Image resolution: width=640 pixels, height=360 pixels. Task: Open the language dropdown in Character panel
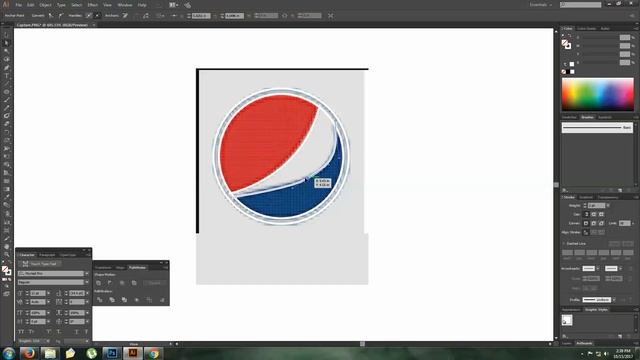[49, 341]
